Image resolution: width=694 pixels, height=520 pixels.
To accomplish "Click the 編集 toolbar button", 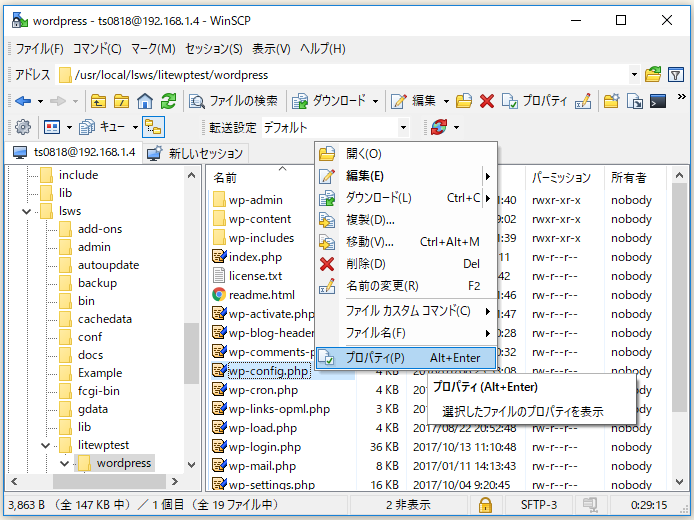I will pos(414,101).
